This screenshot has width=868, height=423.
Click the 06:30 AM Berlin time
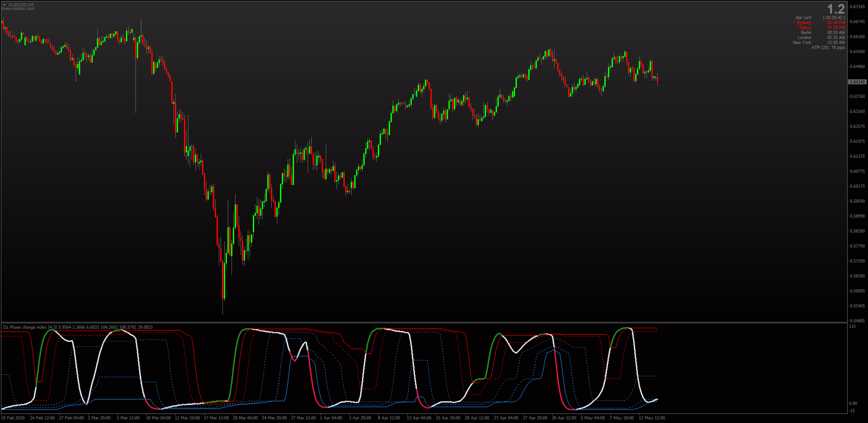[x=836, y=33]
